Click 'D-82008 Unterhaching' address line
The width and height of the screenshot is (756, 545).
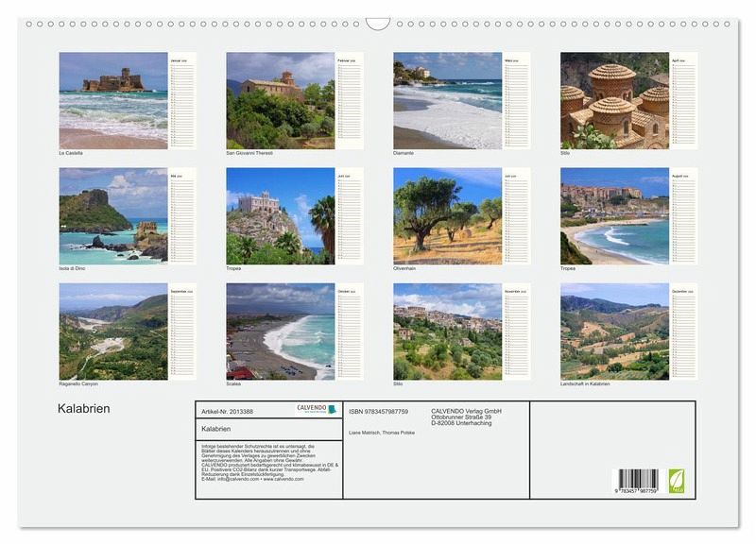[x=461, y=423]
